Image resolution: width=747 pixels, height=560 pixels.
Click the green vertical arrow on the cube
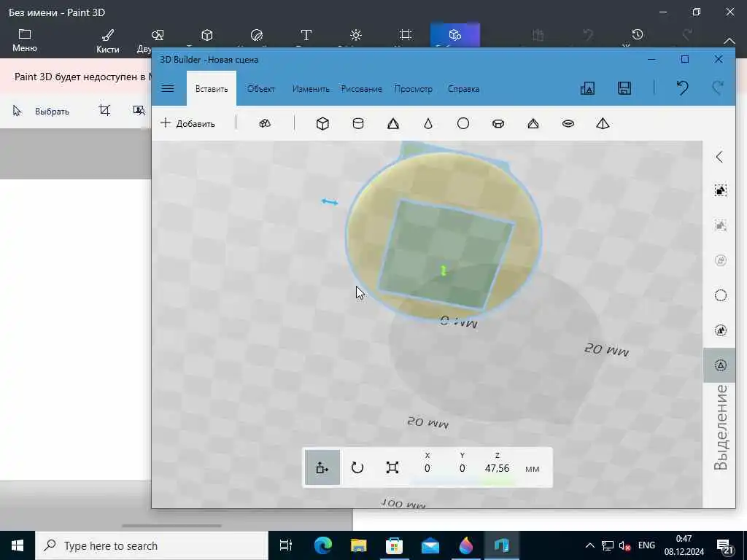444,271
